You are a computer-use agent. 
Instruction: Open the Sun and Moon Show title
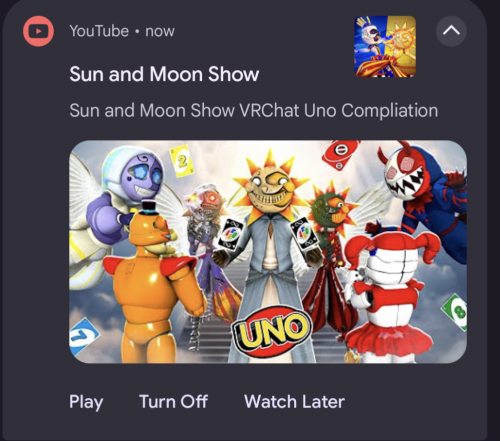[164, 74]
